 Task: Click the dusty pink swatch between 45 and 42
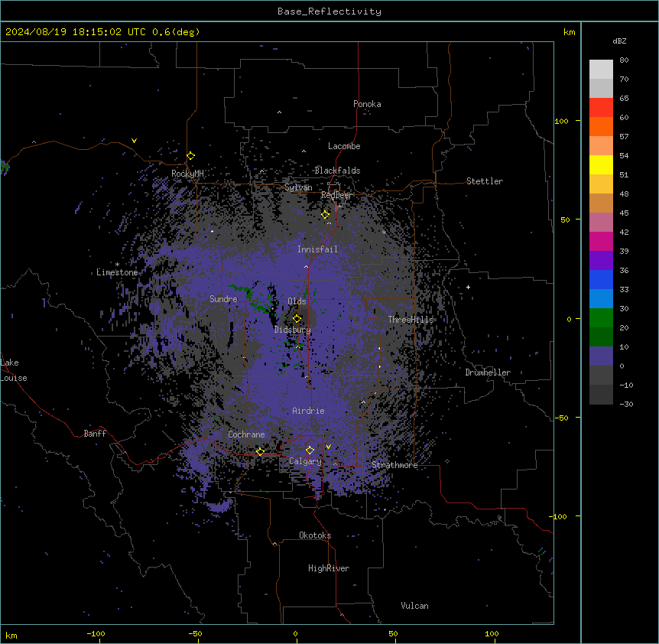pos(601,223)
